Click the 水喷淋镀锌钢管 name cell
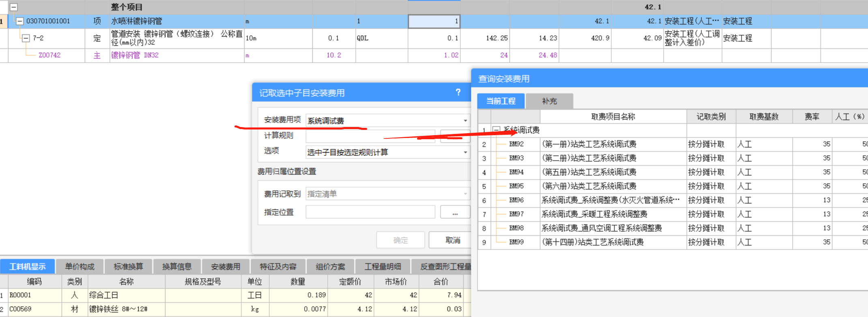868x317 pixels. click(x=177, y=21)
